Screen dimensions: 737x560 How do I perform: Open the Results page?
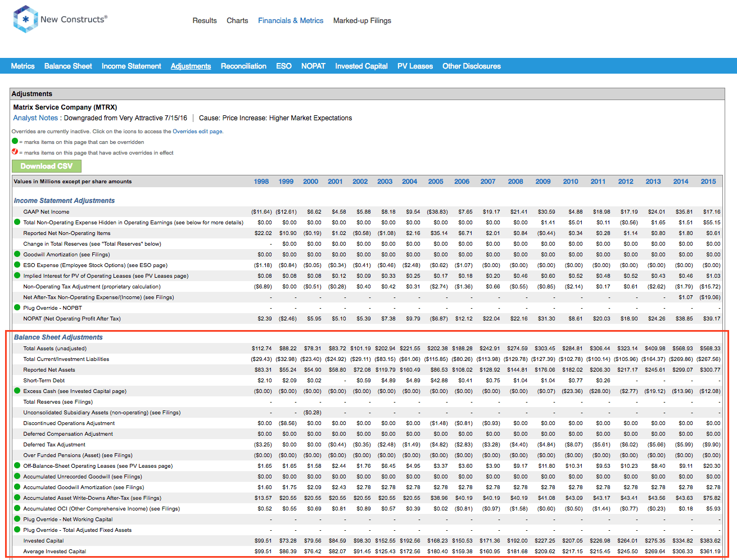205,21
